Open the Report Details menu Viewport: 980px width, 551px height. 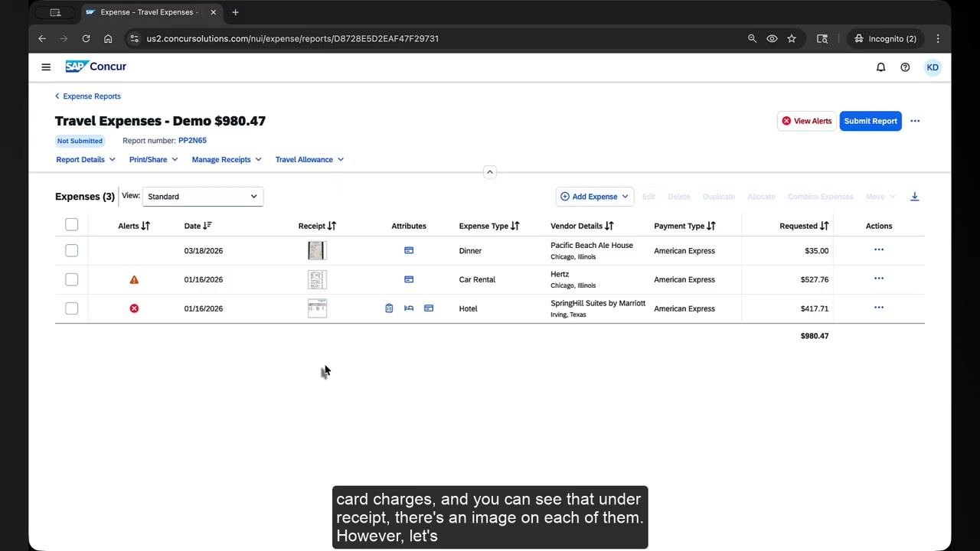point(86,159)
